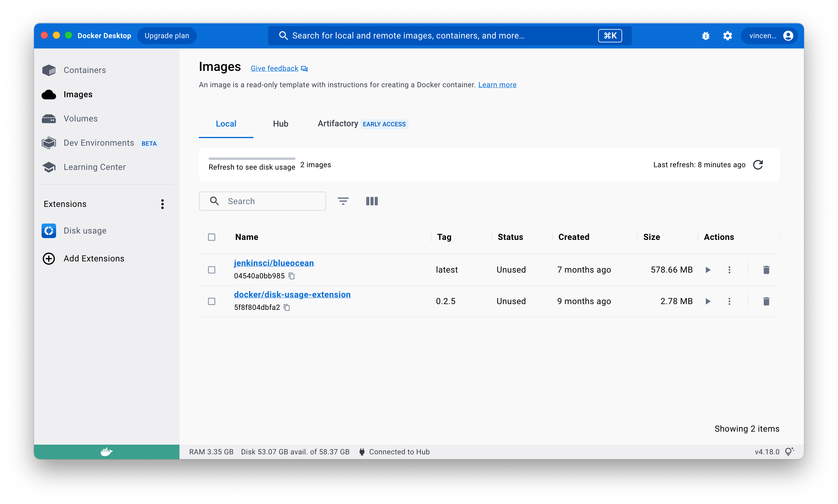Click the EARLY ACCESS badge
The height and width of the screenshot is (504, 838).
[x=384, y=124]
